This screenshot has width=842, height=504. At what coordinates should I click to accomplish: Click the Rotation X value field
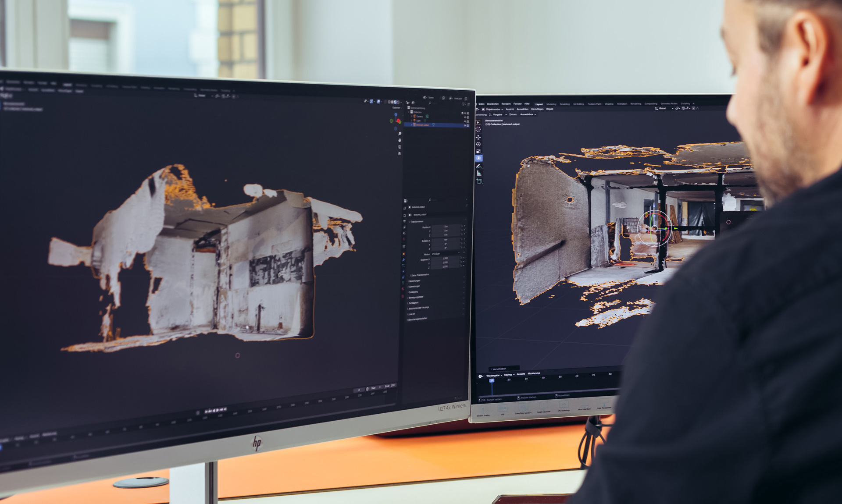(x=446, y=240)
